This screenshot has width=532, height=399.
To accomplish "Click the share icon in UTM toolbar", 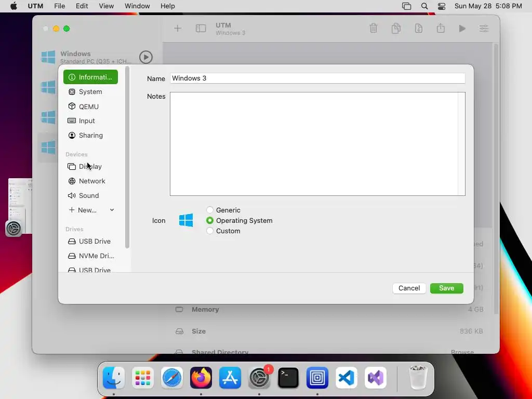I will click(441, 28).
